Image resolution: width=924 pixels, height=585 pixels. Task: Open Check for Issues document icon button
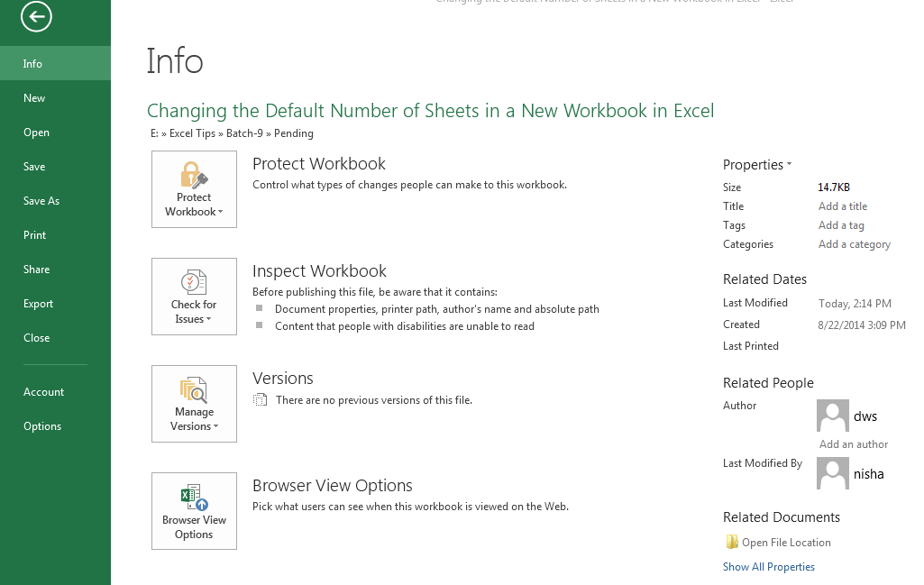194,297
